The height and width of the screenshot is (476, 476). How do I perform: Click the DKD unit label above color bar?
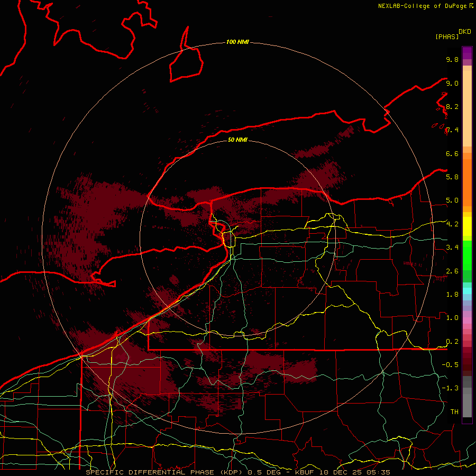tap(464, 32)
